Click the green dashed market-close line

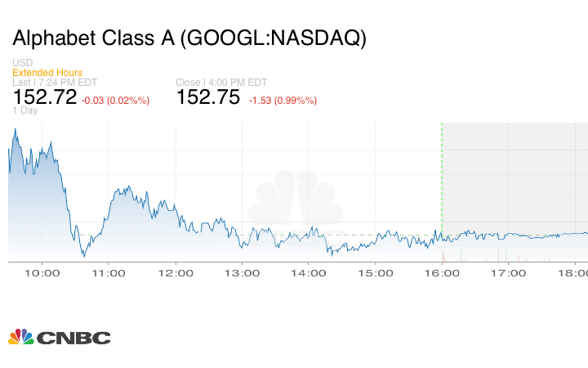[442, 180]
